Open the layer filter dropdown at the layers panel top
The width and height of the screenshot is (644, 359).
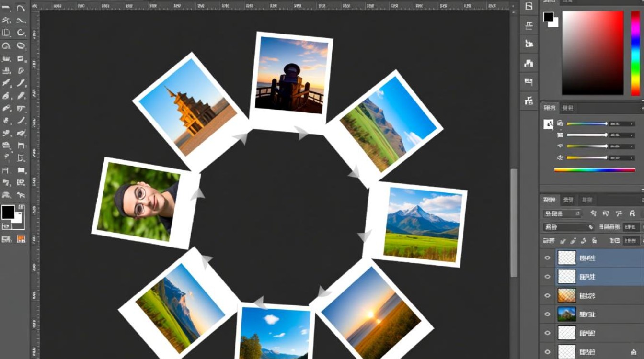(562, 214)
